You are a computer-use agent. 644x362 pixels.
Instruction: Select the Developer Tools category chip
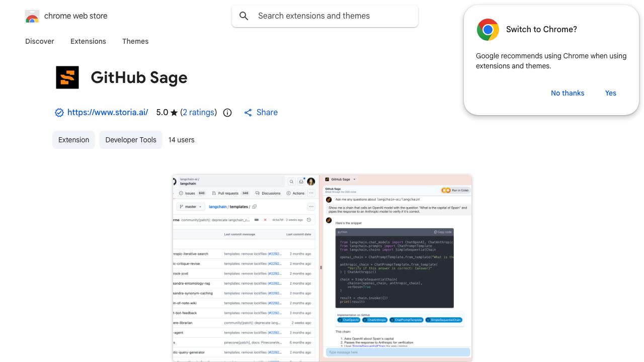(x=131, y=140)
